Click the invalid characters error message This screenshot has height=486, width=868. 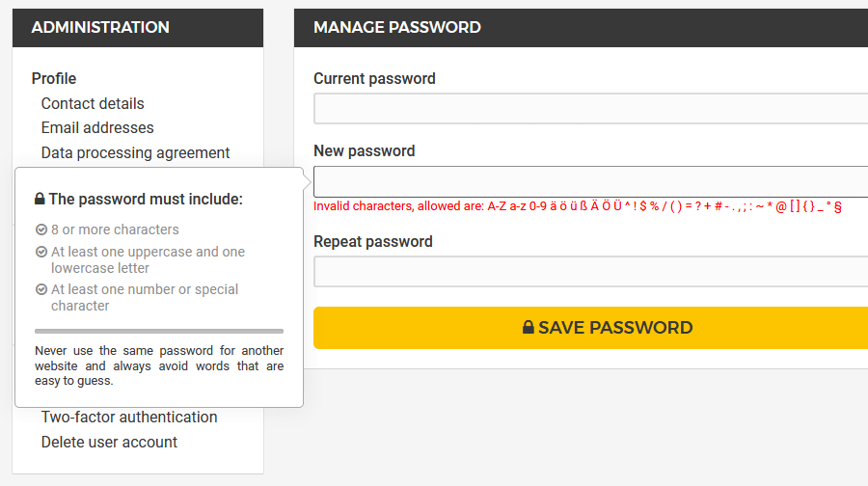click(578, 206)
